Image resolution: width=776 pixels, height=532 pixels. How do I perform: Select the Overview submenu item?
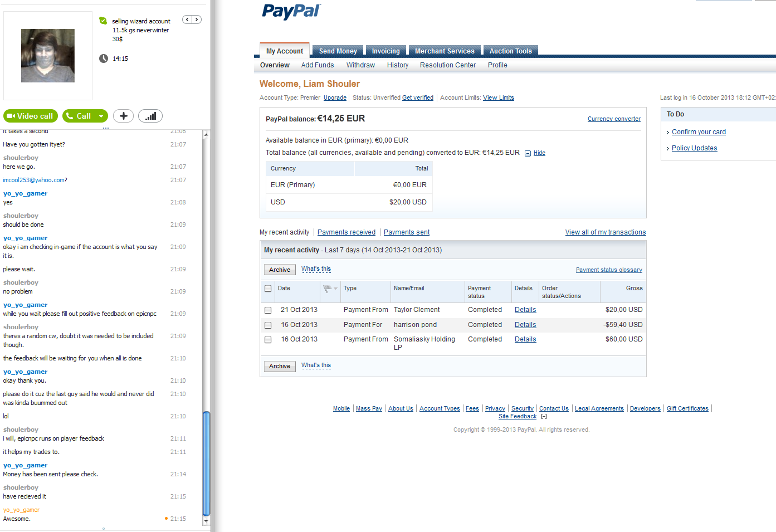click(x=275, y=65)
